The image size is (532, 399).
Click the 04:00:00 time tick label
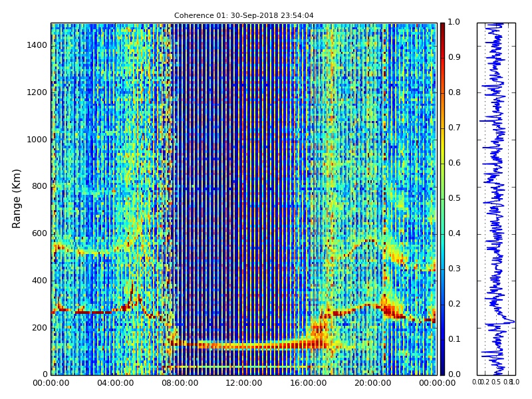point(115,383)
